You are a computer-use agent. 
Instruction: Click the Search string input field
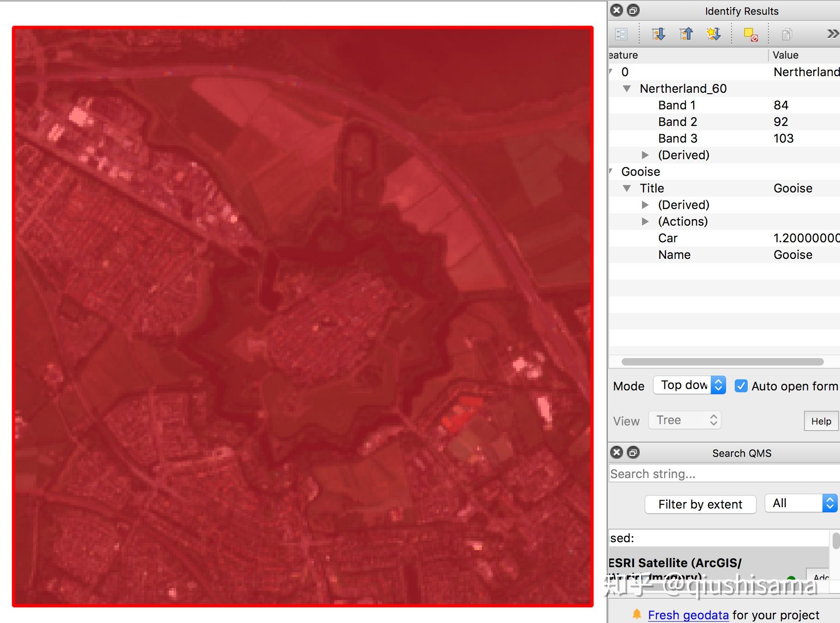pyautogui.click(x=724, y=473)
